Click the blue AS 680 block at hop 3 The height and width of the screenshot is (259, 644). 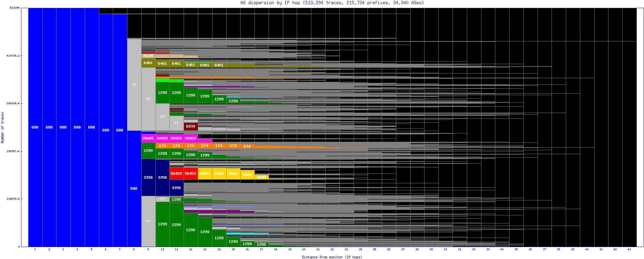click(63, 127)
